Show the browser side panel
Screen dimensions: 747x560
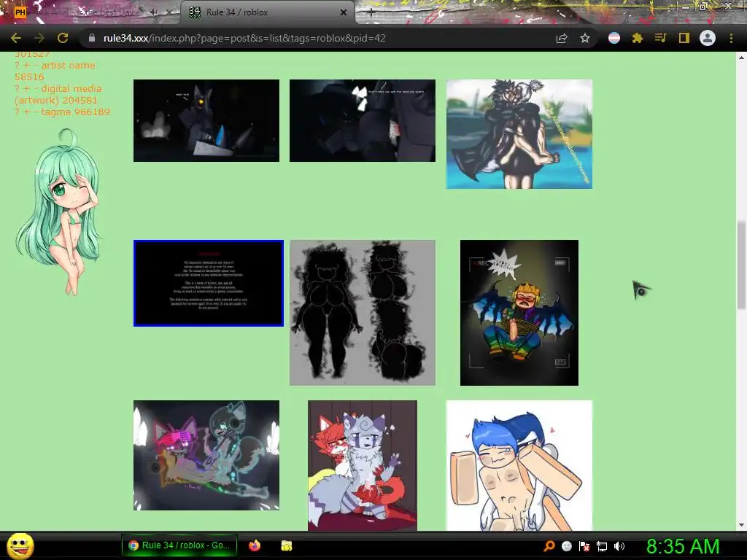[684, 38]
